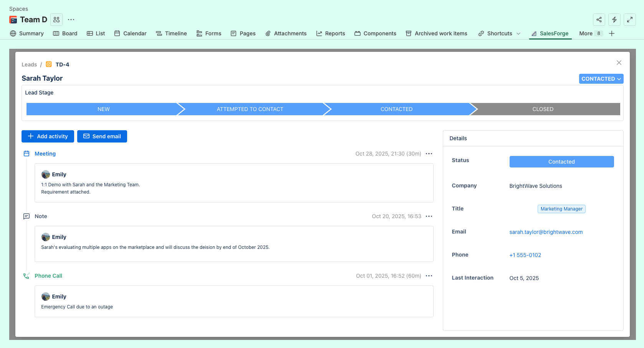Click the Add activity button

48,136
